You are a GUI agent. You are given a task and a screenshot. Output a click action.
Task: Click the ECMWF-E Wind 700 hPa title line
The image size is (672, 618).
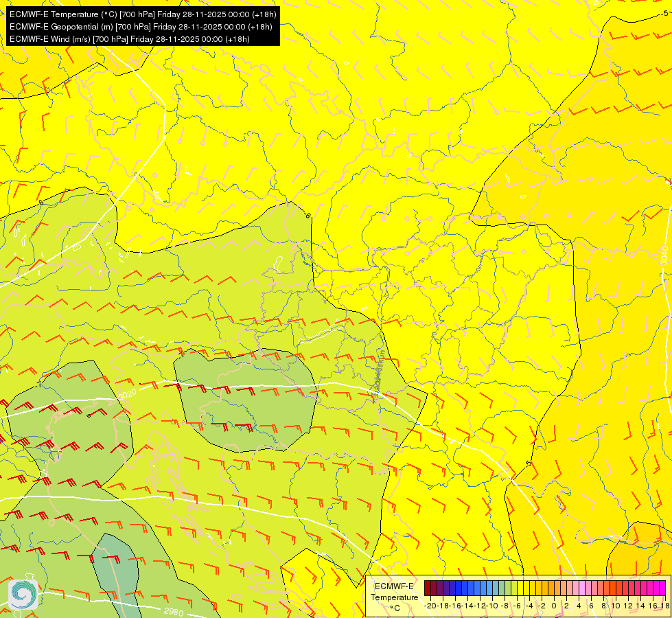click(130, 39)
